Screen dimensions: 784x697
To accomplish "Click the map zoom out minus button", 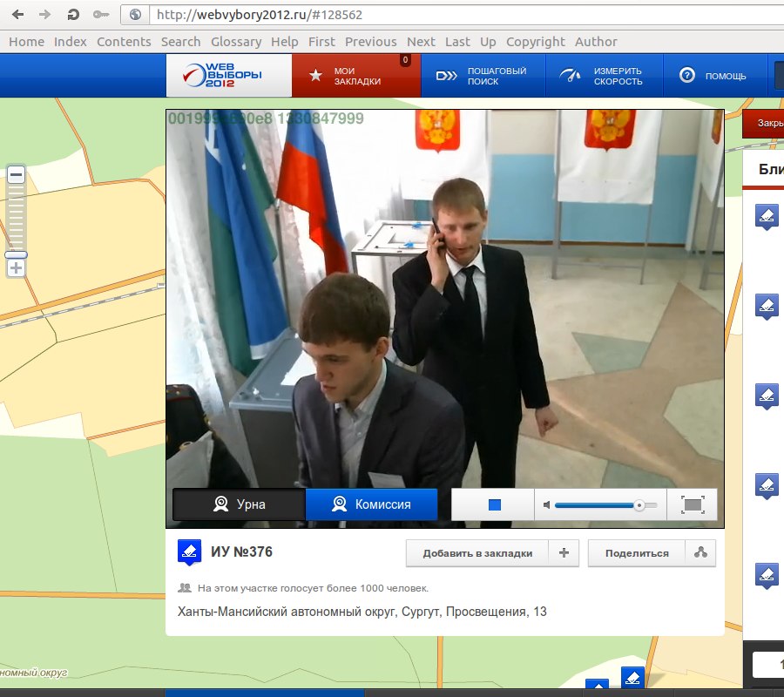I will pos(16,175).
